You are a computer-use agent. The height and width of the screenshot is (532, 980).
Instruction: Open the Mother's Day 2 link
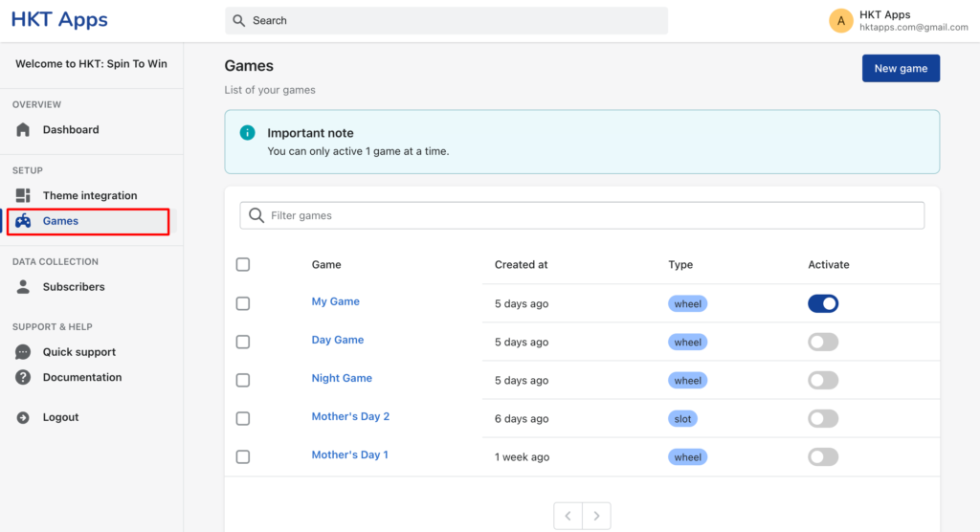pos(350,416)
